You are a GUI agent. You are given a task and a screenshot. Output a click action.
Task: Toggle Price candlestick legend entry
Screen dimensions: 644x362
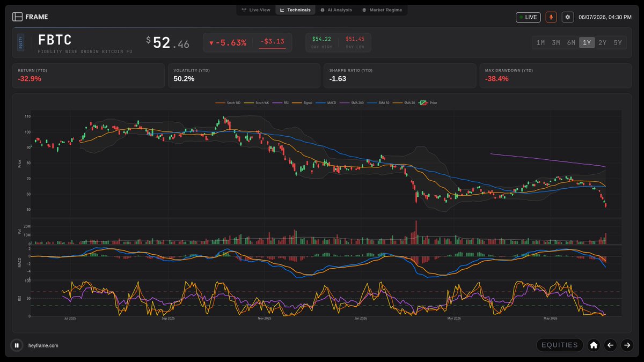point(428,102)
